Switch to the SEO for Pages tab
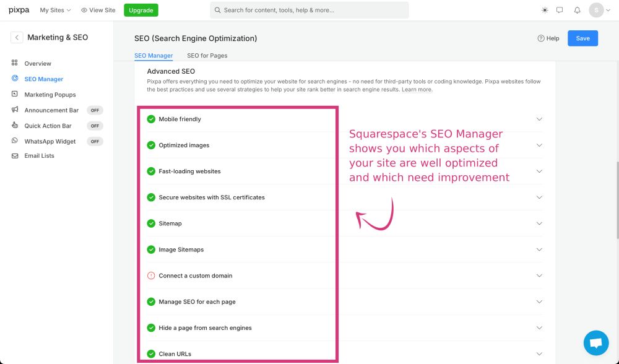This screenshot has width=619, height=364. [x=207, y=56]
